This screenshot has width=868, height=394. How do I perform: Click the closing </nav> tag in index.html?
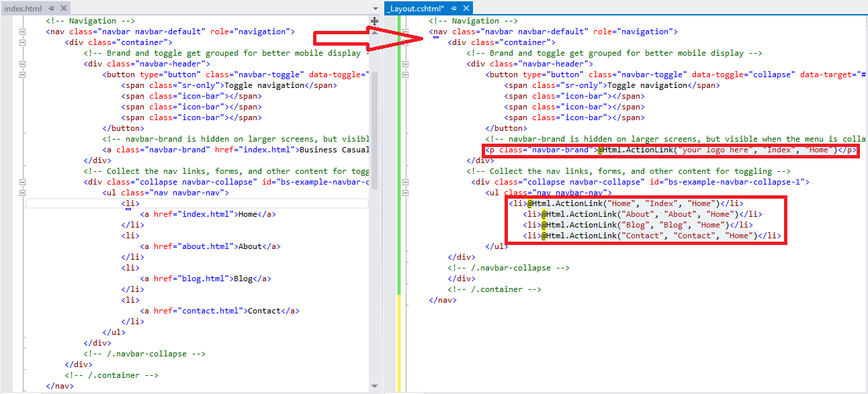[60, 386]
